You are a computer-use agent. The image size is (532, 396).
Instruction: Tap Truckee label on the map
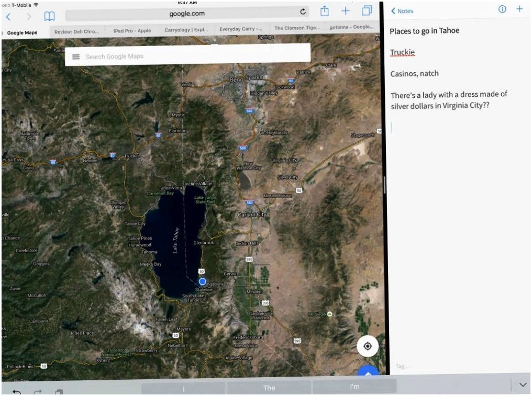pos(132,156)
